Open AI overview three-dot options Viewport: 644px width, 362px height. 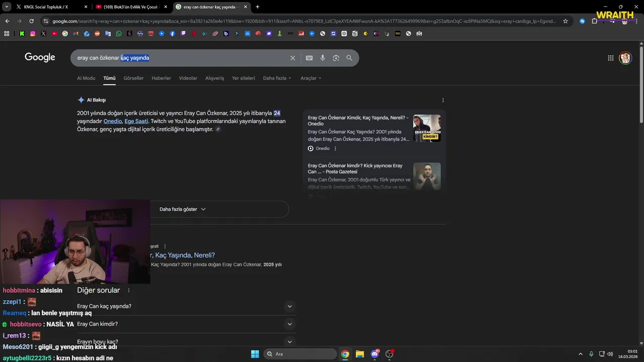[443, 100]
